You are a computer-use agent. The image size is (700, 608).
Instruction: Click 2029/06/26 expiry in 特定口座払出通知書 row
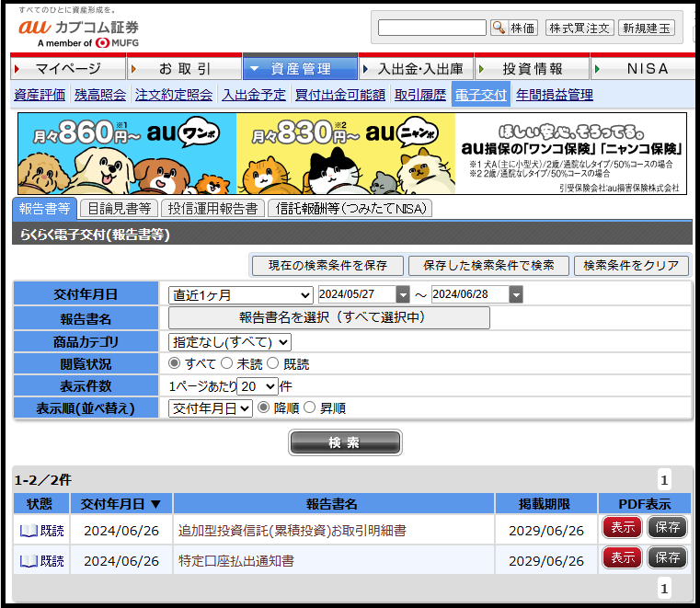pos(546,561)
